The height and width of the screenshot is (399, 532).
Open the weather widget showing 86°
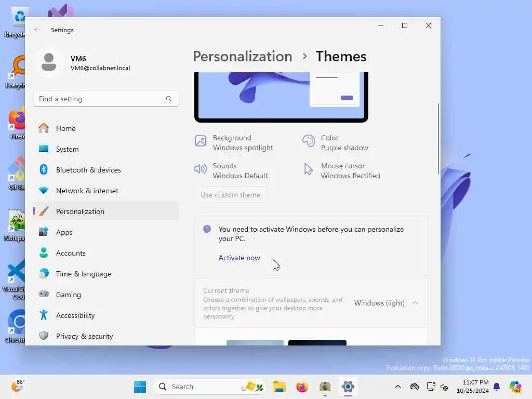18,386
